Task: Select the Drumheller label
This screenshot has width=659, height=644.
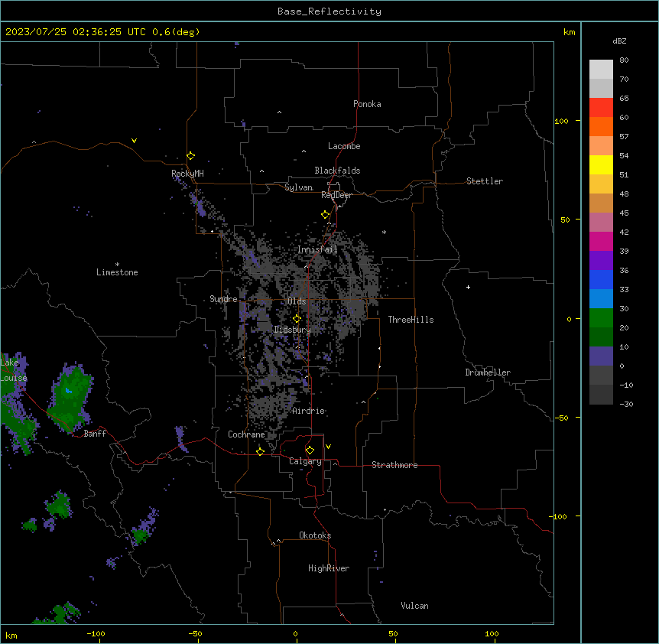Action: pyautogui.click(x=488, y=372)
